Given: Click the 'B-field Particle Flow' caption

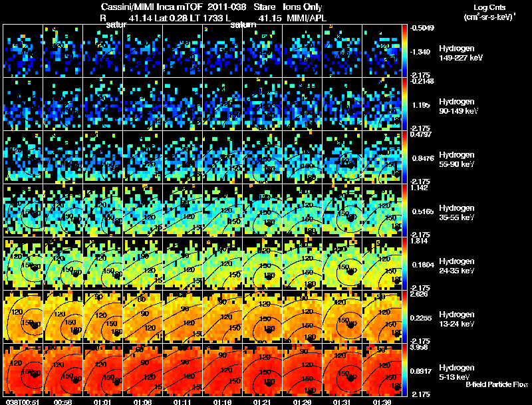Looking at the screenshot, I should (497, 384).
